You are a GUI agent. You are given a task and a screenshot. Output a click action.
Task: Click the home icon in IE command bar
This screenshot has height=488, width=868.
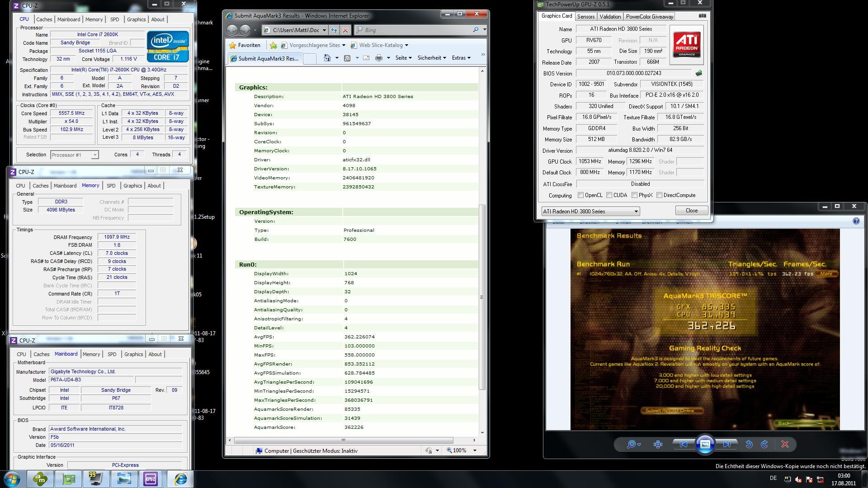coord(327,58)
